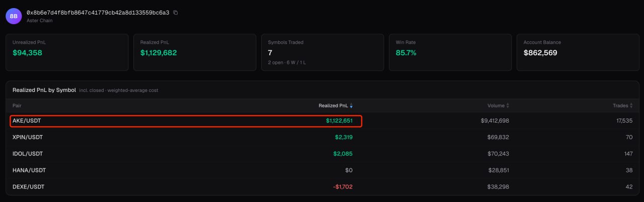The image size is (644, 202).
Task: Click the Unrealized PnL card
Action: [67, 52]
